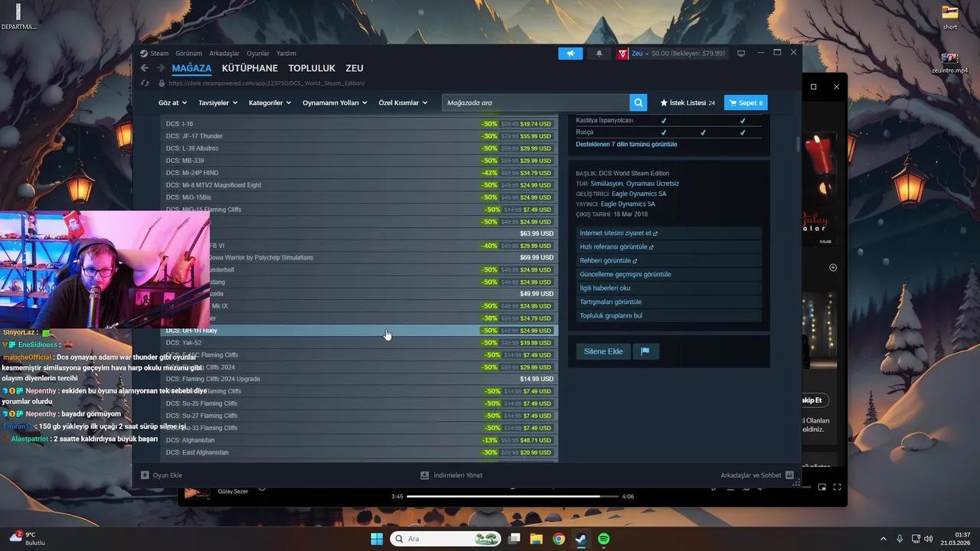Switch to the TOPLULUK tab

click(x=312, y=68)
